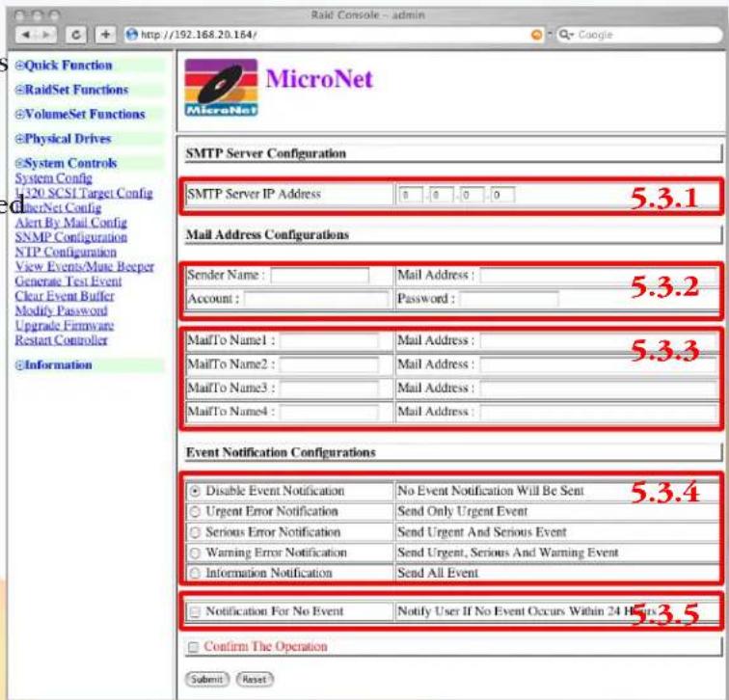Open View Events/Mute Beeper link
The height and width of the screenshot is (700, 729).
[84, 266]
